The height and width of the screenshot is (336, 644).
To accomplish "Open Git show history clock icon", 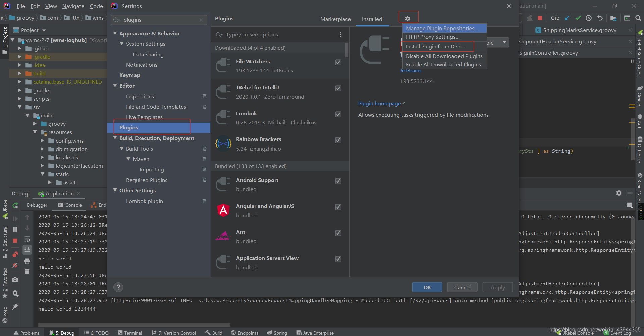I will click(589, 18).
